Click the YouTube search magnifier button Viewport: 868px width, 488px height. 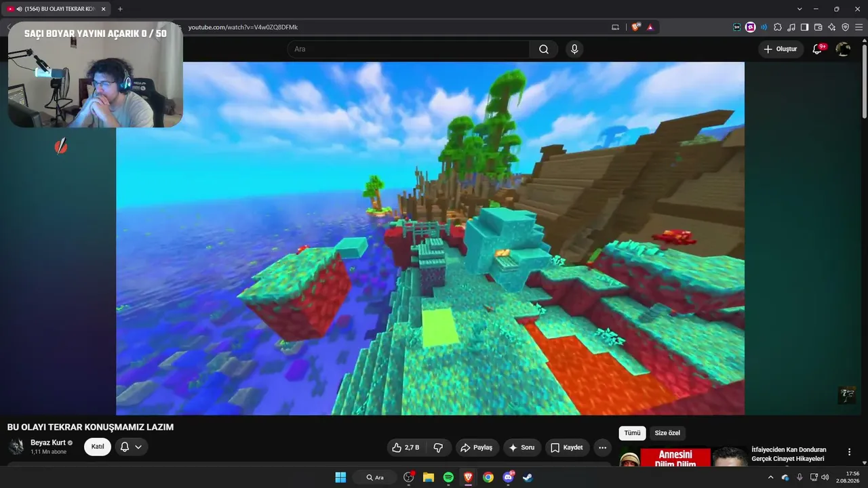pyautogui.click(x=544, y=49)
